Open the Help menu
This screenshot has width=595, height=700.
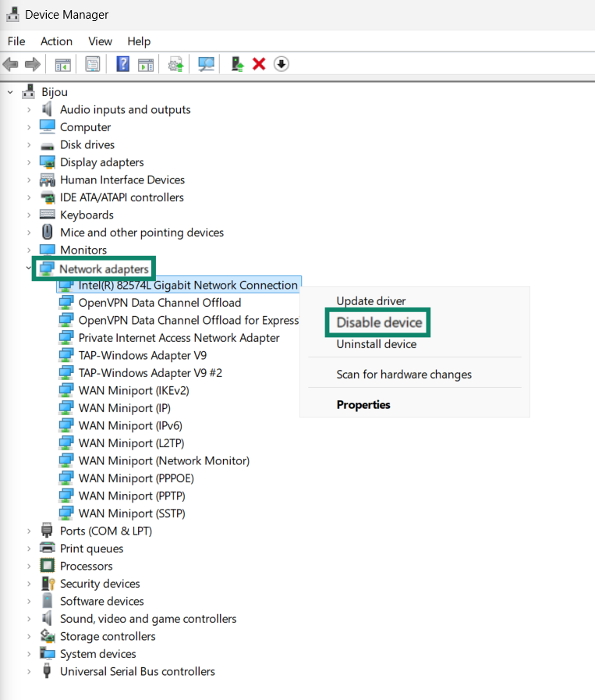click(x=139, y=41)
